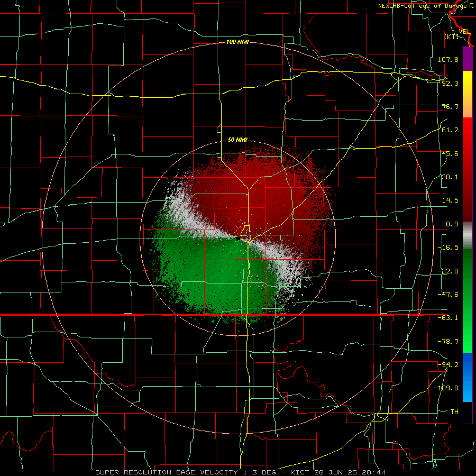Click the 14.5 velocity scale value
The image size is (476, 476).
click(450, 200)
